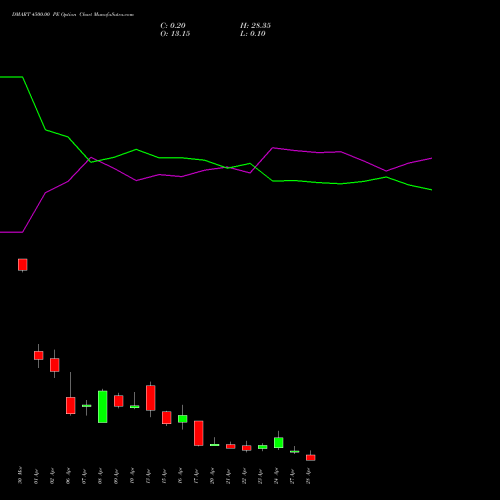The height and width of the screenshot is (500, 500).
Task: Click the red candlestick for 28 Apr
Action: point(311,458)
